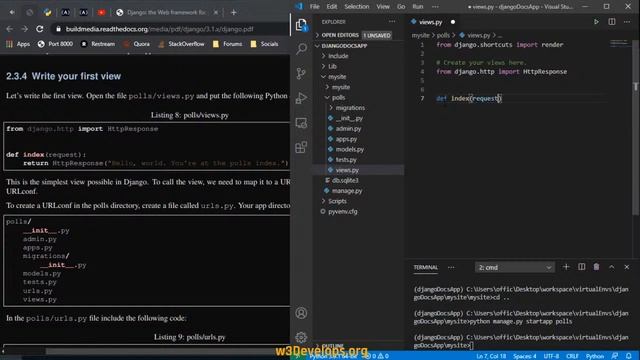640x360 pixels.
Task: Open the Go menu
Action: (x=401, y=7)
